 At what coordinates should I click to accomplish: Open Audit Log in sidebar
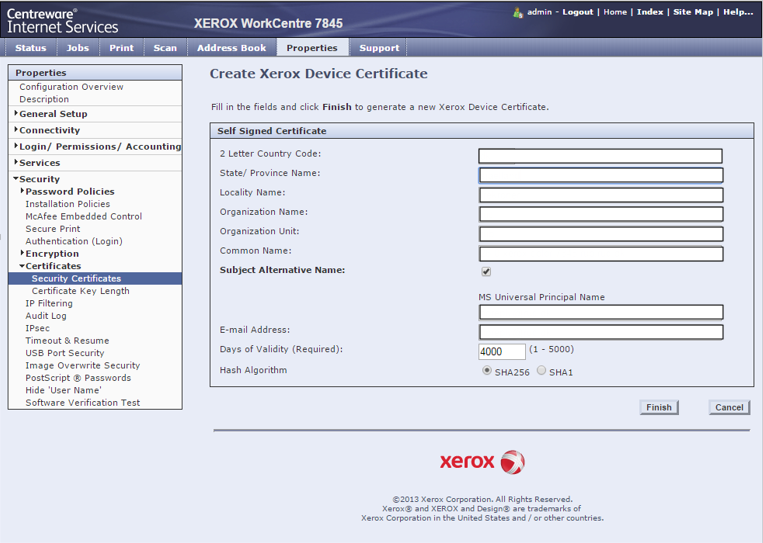pyautogui.click(x=46, y=316)
